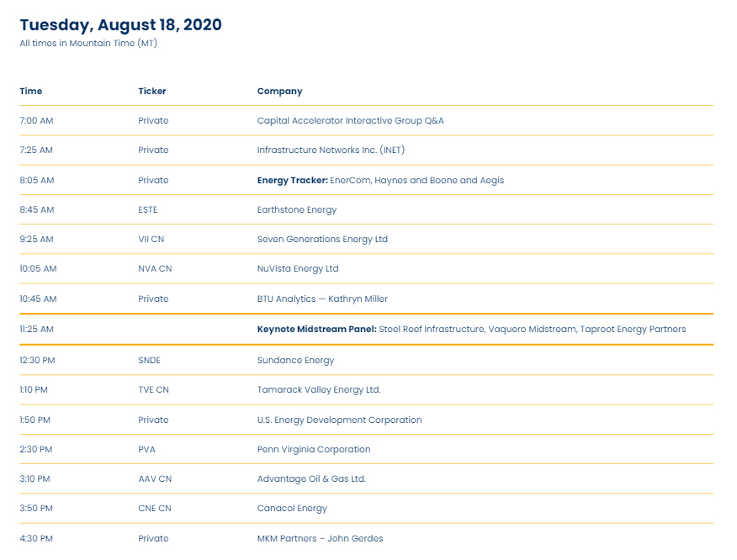Click the Earthstone Energy company entry
The width and height of the screenshot is (737, 560).
(x=296, y=209)
